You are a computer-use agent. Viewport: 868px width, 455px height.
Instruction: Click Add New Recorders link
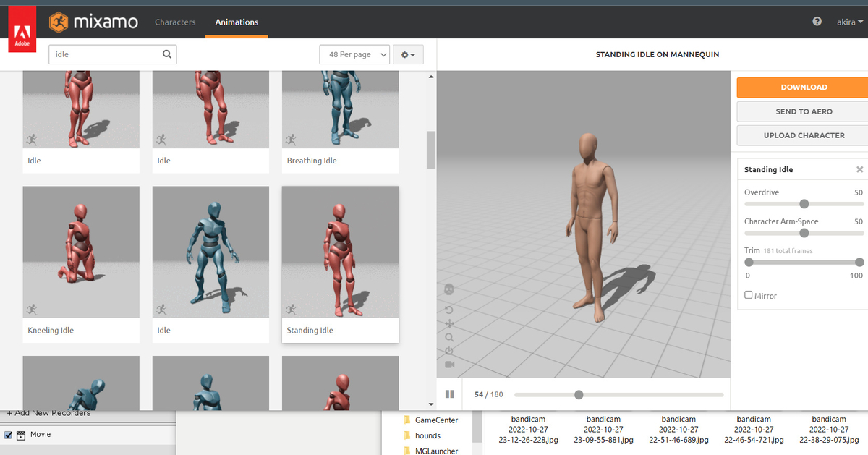pos(48,413)
